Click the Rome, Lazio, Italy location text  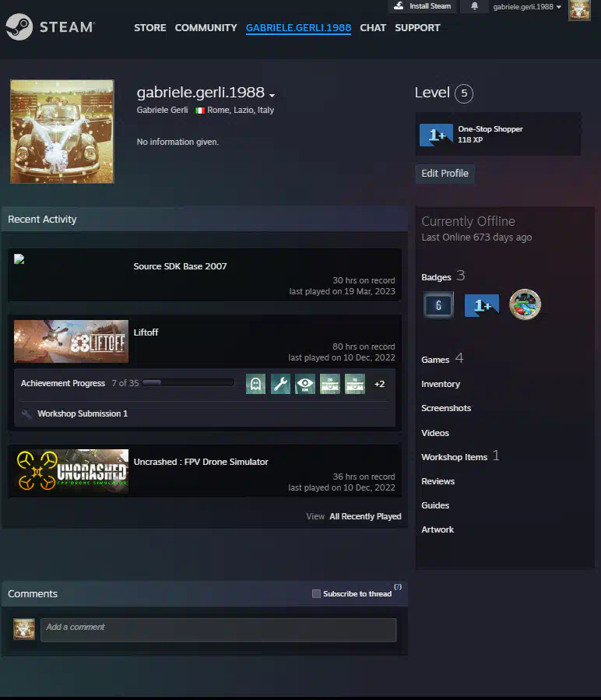click(241, 111)
